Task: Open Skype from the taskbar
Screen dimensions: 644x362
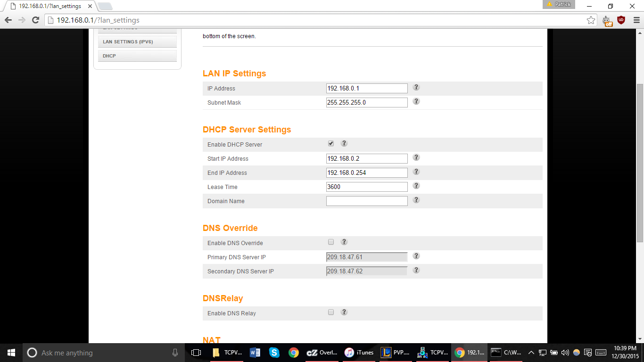Action: (274, 353)
